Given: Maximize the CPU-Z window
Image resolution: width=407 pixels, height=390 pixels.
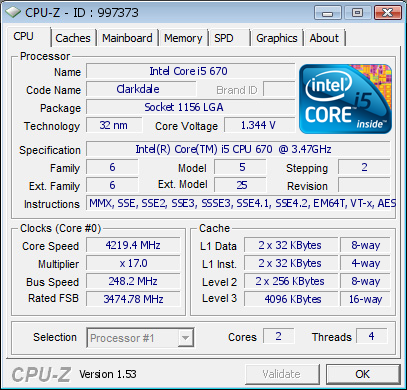Looking at the screenshot, I should click(x=357, y=13).
